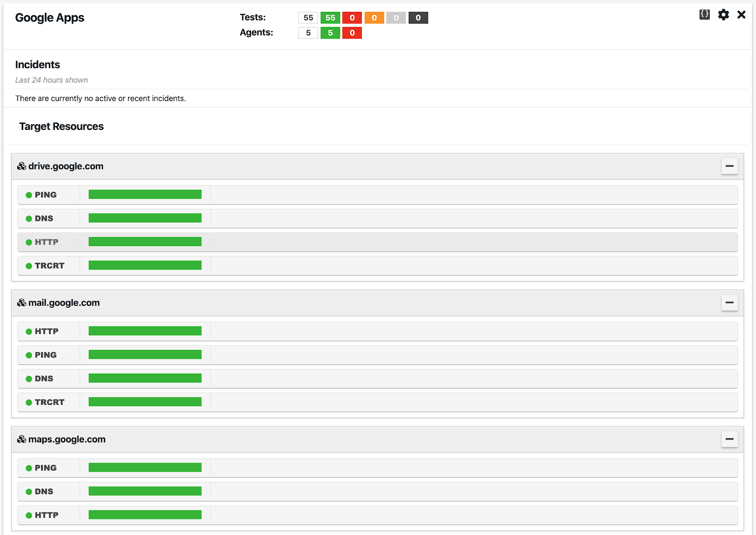The height and width of the screenshot is (535, 756).
Task: Click the drive.google.com resource icon
Action: tap(22, 166)
